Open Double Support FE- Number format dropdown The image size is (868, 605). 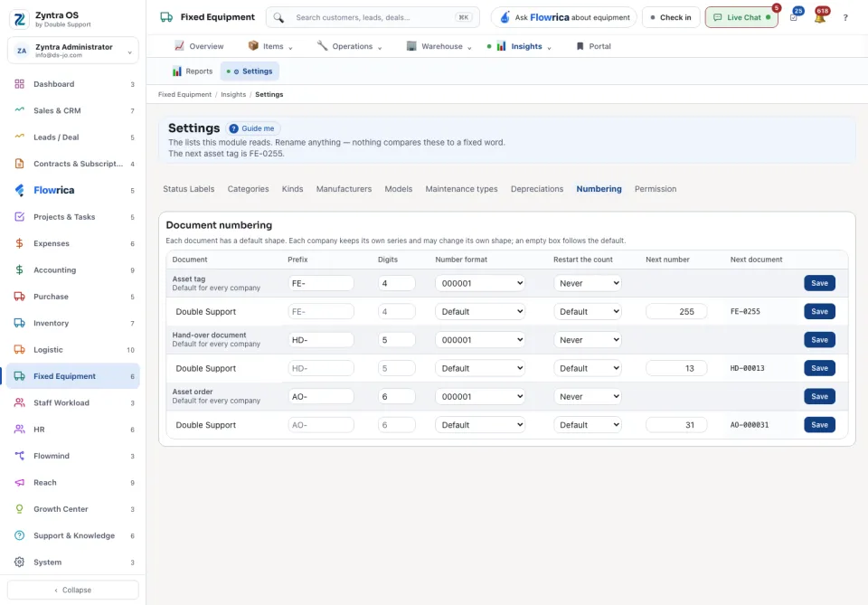[480, 312]
